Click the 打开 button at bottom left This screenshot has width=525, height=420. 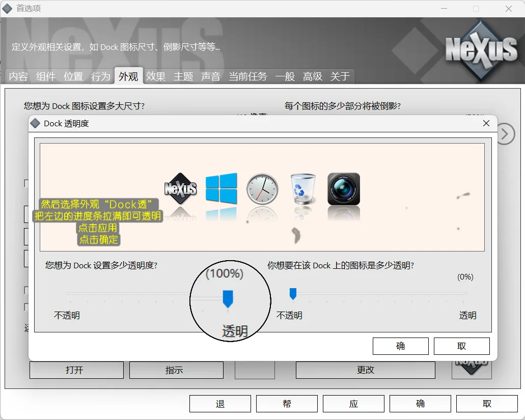click(x=76, y=370)
